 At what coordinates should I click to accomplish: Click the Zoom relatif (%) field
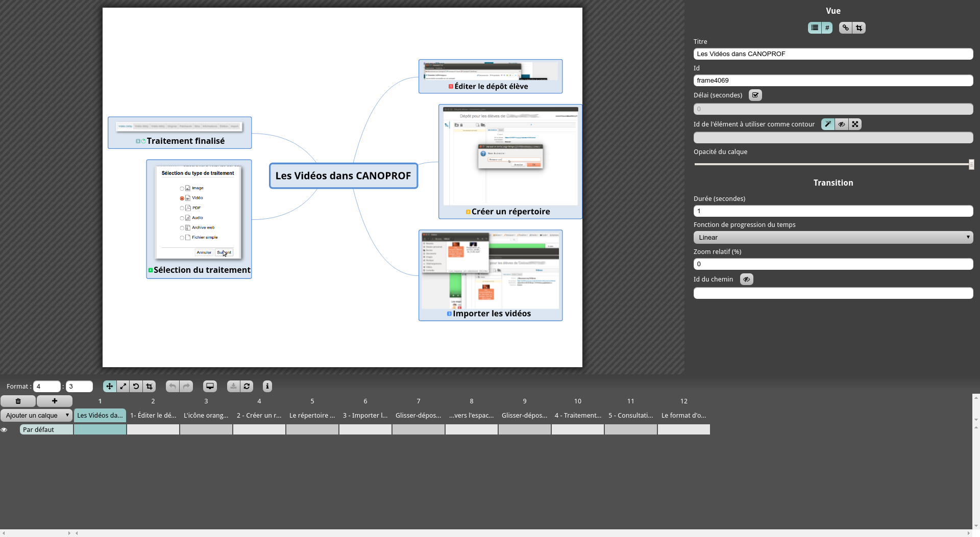click(833, 264)
